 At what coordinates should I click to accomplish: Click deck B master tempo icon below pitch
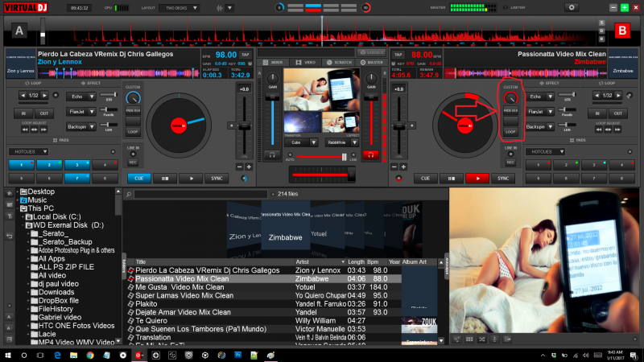tap(398, 179)
